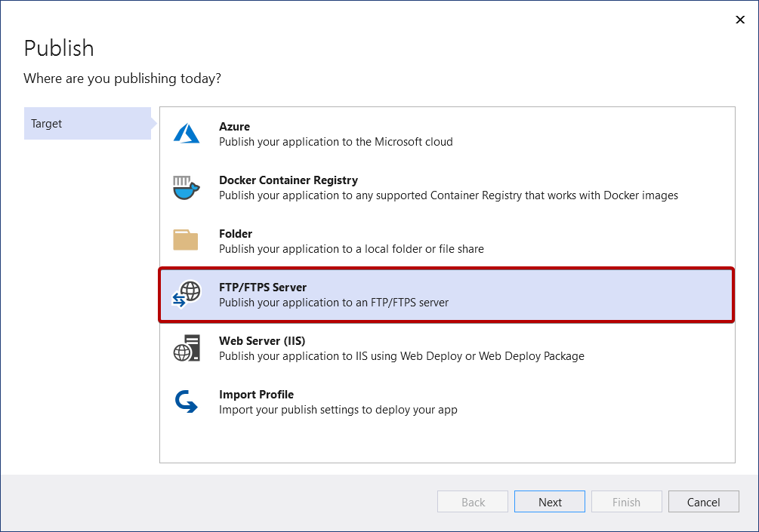Image resolution: width=759 pixels, height=532 pixels.
Task: Click the Azure cloud icon
Action: 184,133
